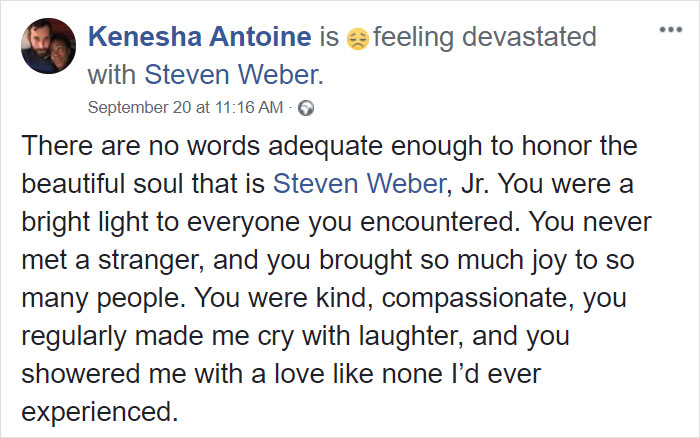The width and height of the screenshot is (700, 438).
Task: Click the 'Jr.' text after Steven Weber
Action: pos(475,184)
